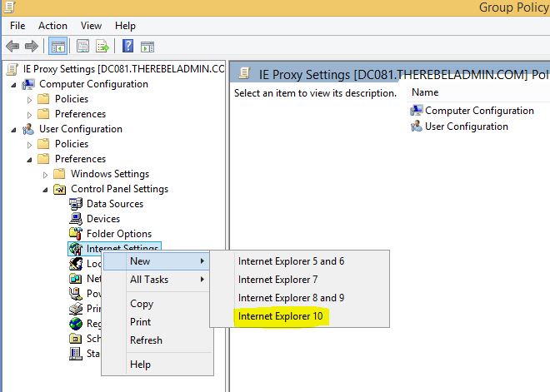Expand Policies under Computer Configuration

click(29, 100)
